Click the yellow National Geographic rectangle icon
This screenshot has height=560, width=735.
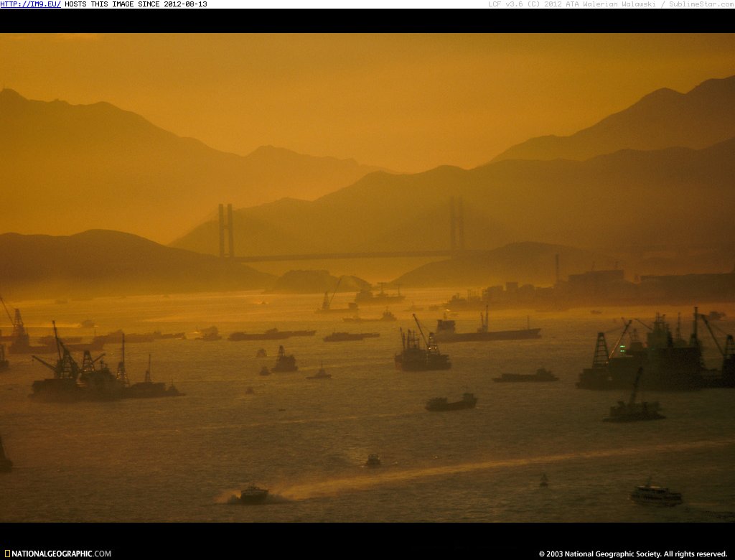pos(7,554)
